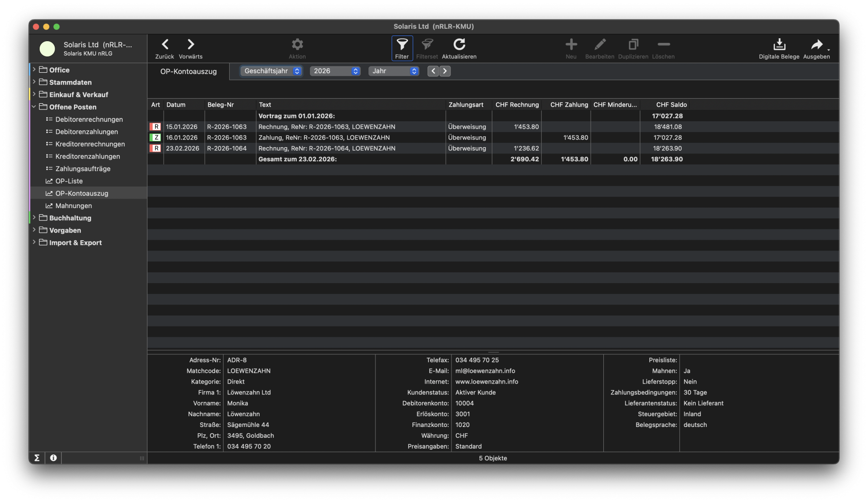Click the next period arrow button
The height and width of the screenshot is (502, 868).
coord(445,71)
